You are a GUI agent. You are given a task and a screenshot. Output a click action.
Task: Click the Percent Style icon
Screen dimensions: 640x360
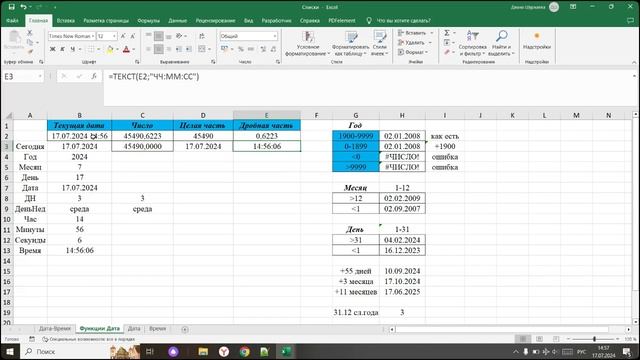pos(241,49)
